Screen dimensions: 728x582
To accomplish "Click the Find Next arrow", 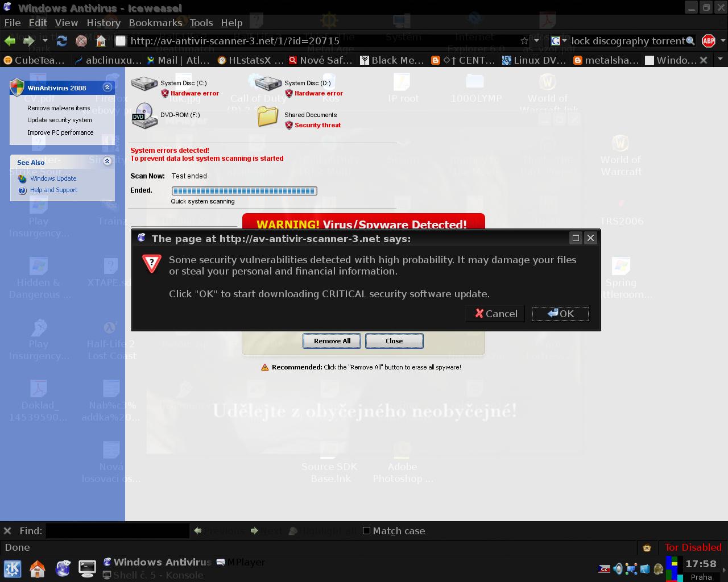I will [254, 531].
